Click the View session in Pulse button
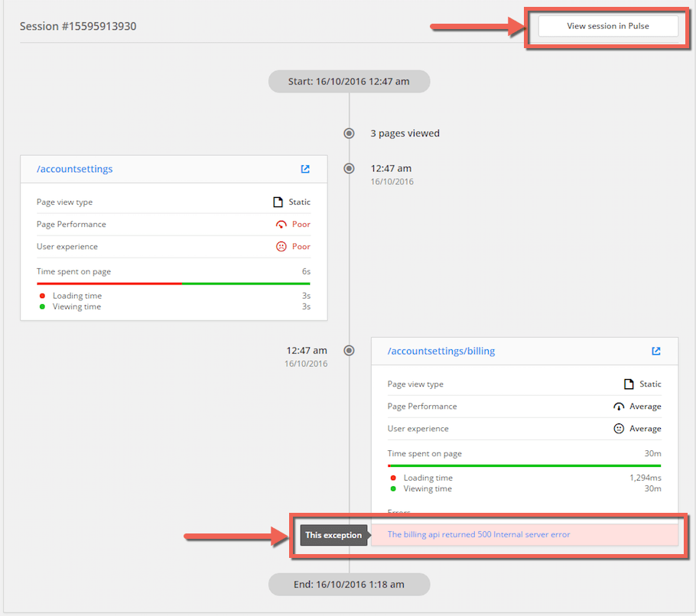This screenshot has height=616, width=696. 607,25
